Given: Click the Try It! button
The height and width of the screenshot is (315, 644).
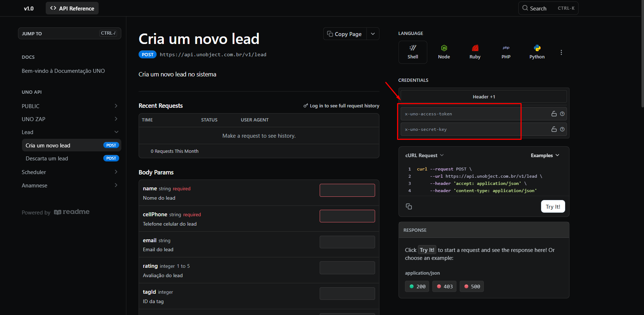Looking at the screenshot, I should 553,207.
